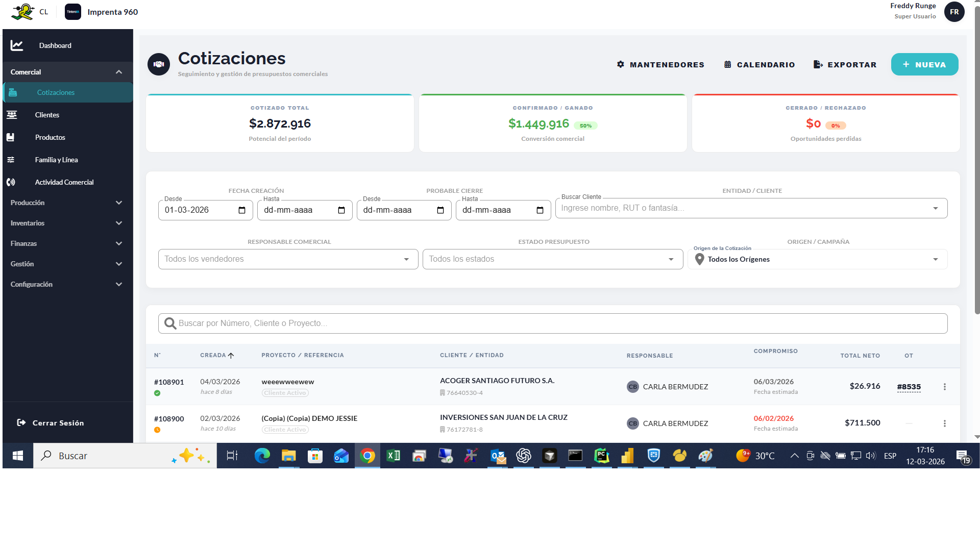Image resolution: width=980 pixels, height=551 pixels.
Task: Launch Excel from the taskbar
Action: [x=393, y=456]
